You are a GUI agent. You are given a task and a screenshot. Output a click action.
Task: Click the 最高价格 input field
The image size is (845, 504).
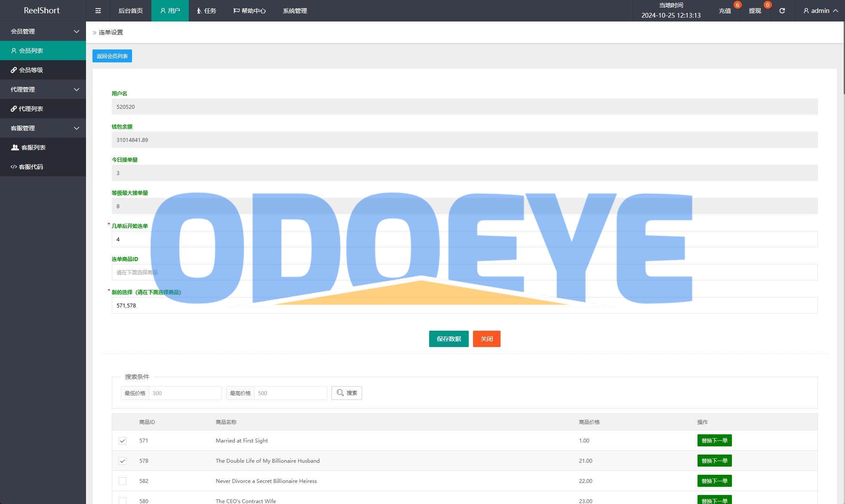point(290,393)
